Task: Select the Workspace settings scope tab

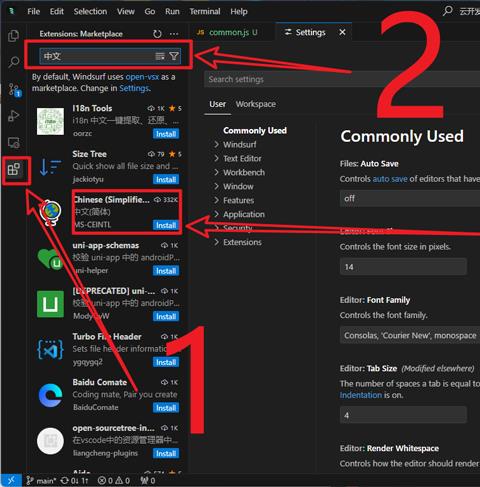Action: pos(256,104)
